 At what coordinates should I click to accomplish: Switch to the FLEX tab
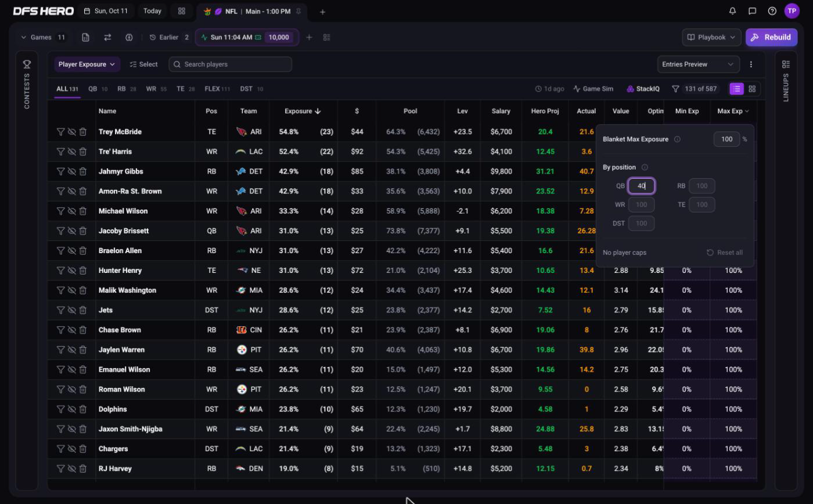(217, 89)
